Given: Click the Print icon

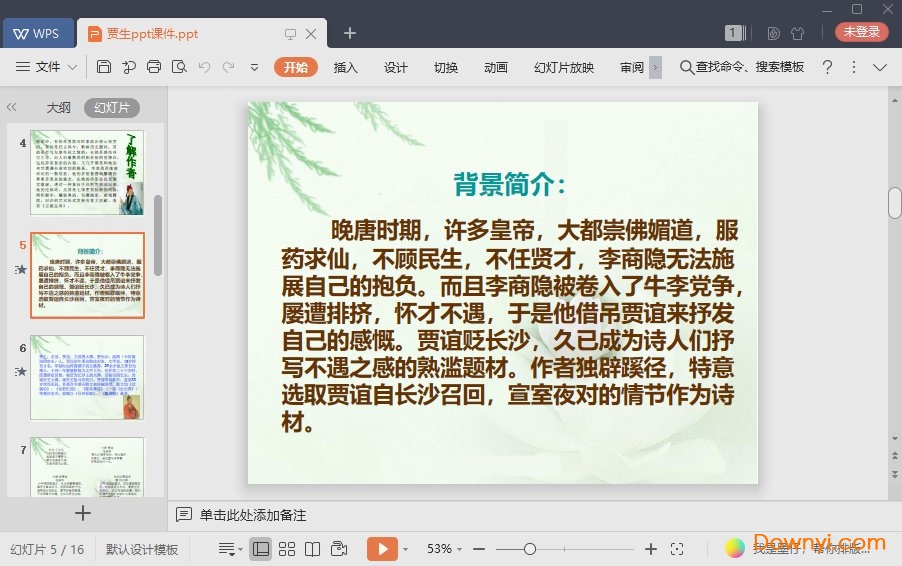Looking at the screenshot, I should coord(154,67).
